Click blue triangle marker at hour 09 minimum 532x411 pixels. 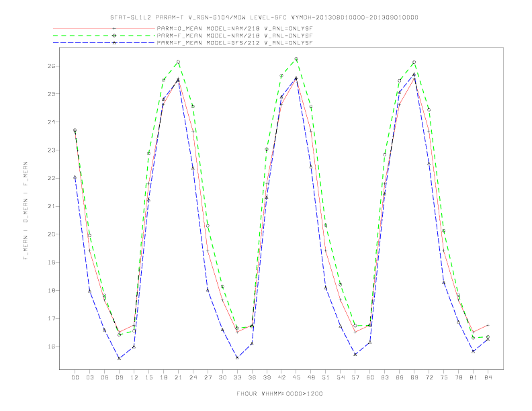click(x=119, y=358)
